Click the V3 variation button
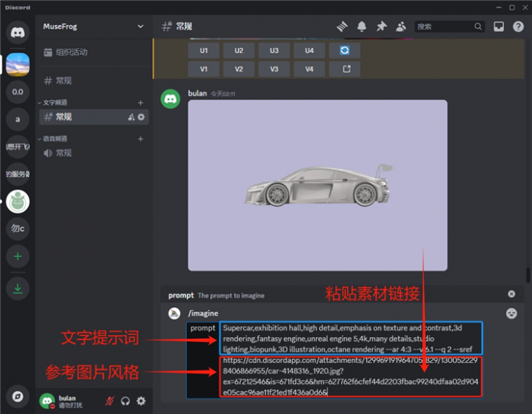This screenshot has height=414, width=532. click(x=274, y=69)
